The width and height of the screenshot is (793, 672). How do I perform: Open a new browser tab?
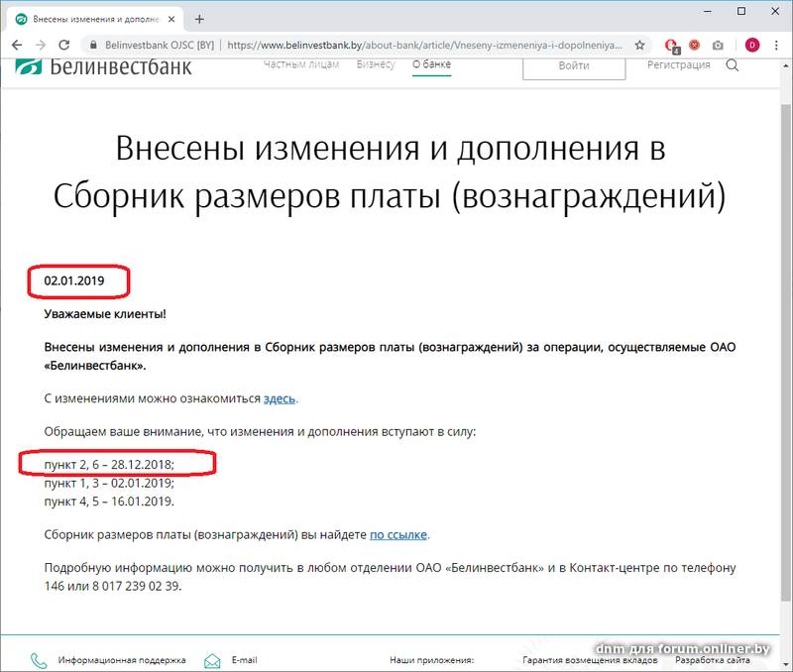pos(199,19)
